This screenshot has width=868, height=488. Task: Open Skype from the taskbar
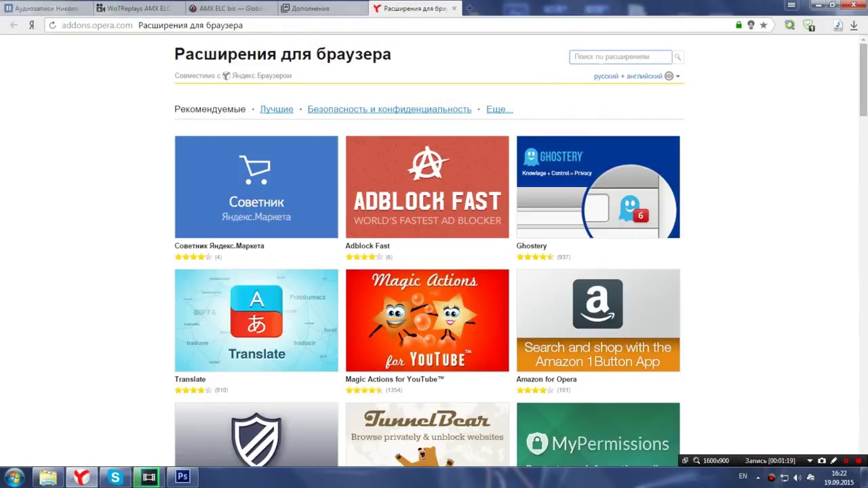coord(115,477)
